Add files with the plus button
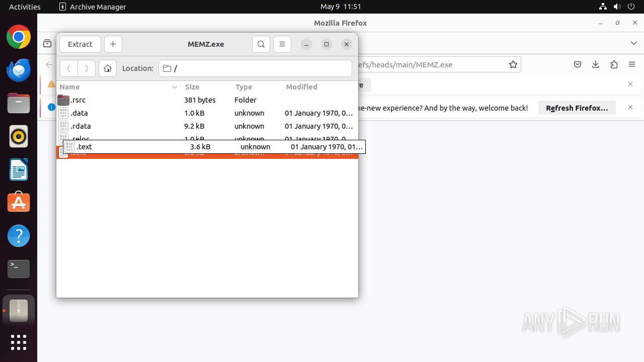 click(x=113, y=44)
